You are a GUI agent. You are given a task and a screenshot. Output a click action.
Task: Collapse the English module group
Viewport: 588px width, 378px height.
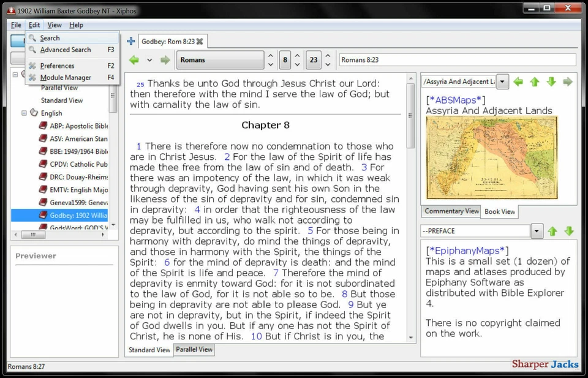pyautogui.click(x=23, y=113)
